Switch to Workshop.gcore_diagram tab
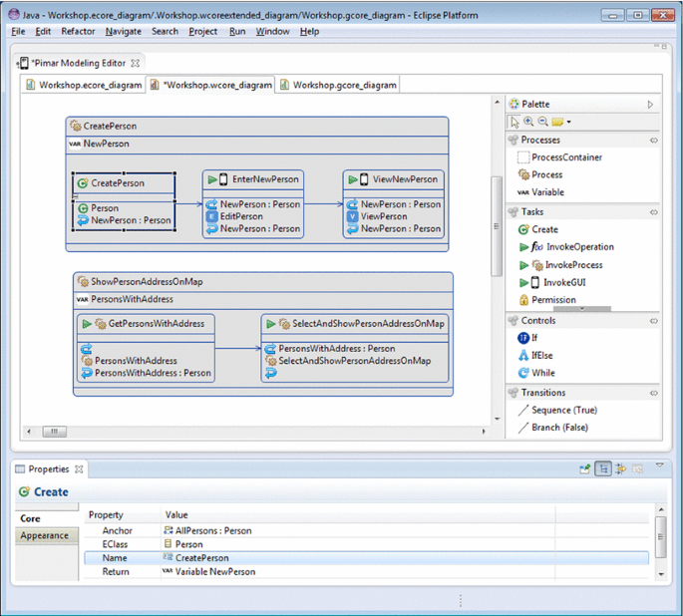This screenshot has width=683, height=616. click(x=338, y=85)
